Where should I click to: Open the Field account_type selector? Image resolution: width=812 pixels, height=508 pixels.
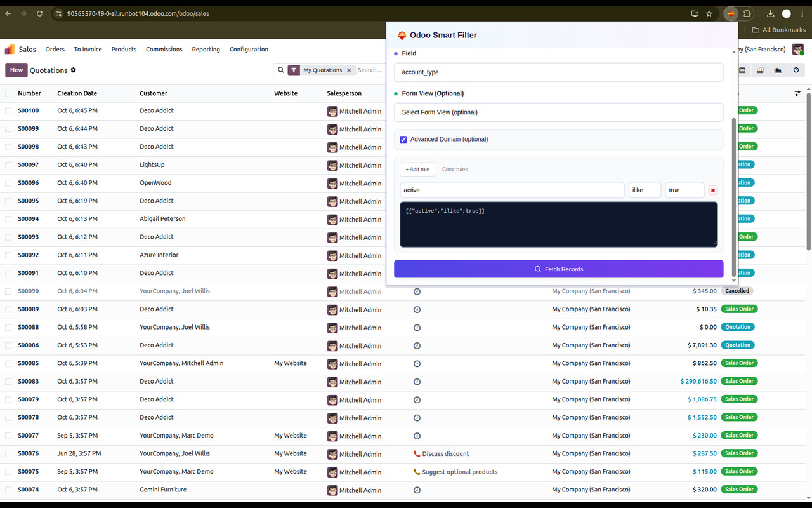558,72
